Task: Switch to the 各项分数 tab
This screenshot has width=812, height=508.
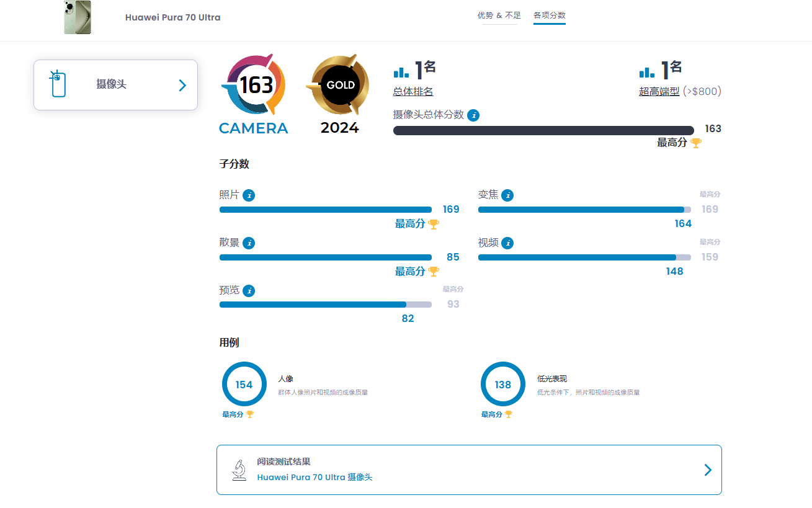Action: click(x=550, y=16)
